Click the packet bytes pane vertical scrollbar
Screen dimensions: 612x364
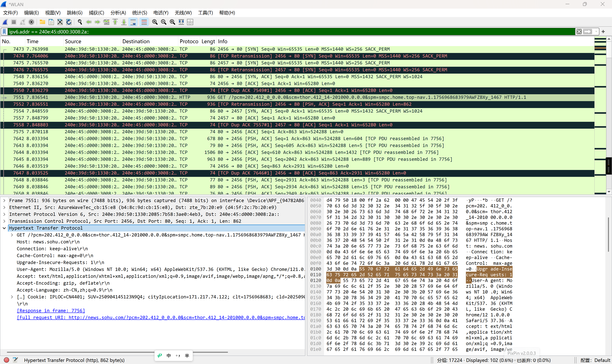[x=608, y=235]
